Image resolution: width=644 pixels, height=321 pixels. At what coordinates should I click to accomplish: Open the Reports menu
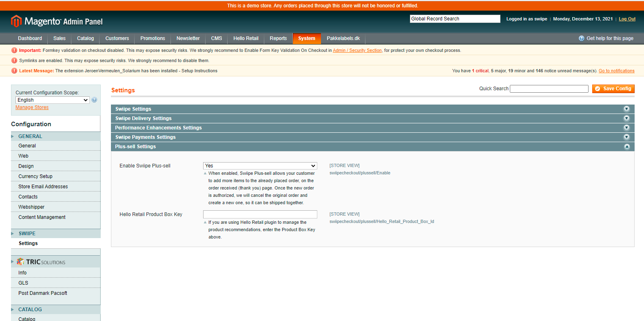pyautogui.click(x=278, y=38)
